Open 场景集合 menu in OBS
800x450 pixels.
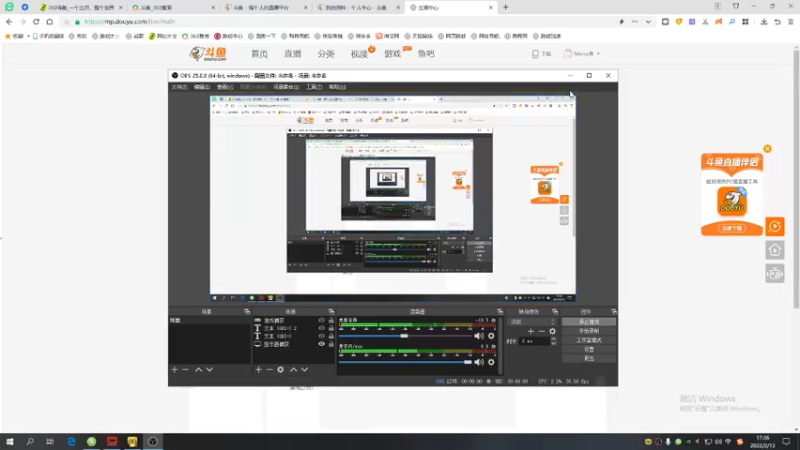pos(286,87)
